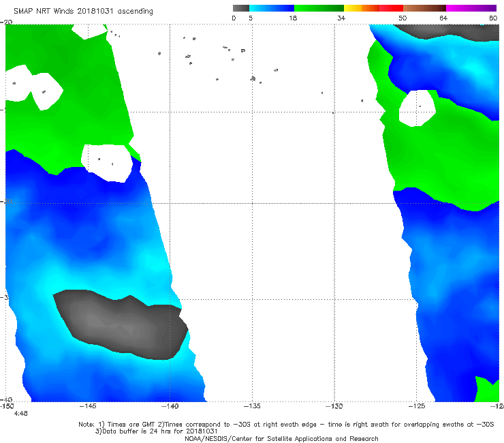Select the green 18-34 segment of color bar
Screen dimensions: 504x443
click(x=319, y=8)
